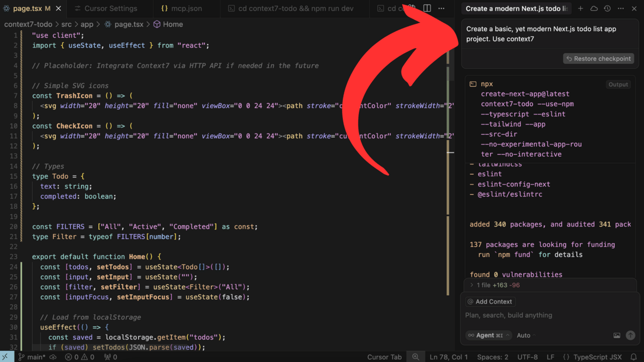Image resolution: width=644 pixels, height=362 pixels.
Task: Close the chat panel
Action: (x=634, y=8)
